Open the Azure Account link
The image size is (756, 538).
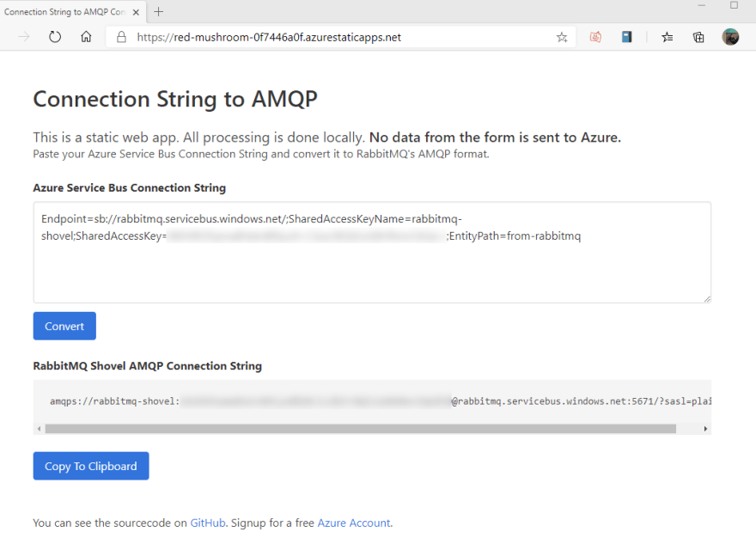click(x=354, y=523)
